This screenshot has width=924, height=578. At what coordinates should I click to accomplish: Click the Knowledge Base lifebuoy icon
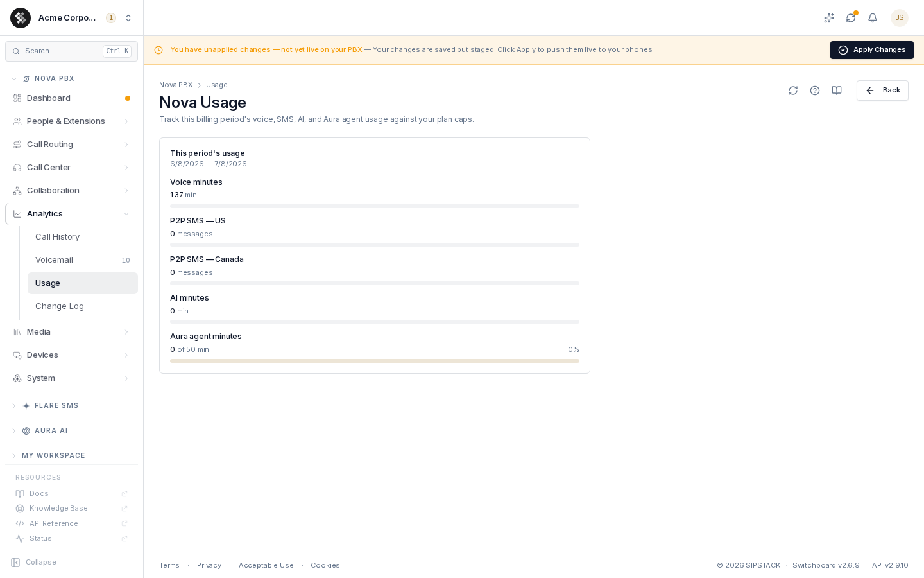(20, 509)
